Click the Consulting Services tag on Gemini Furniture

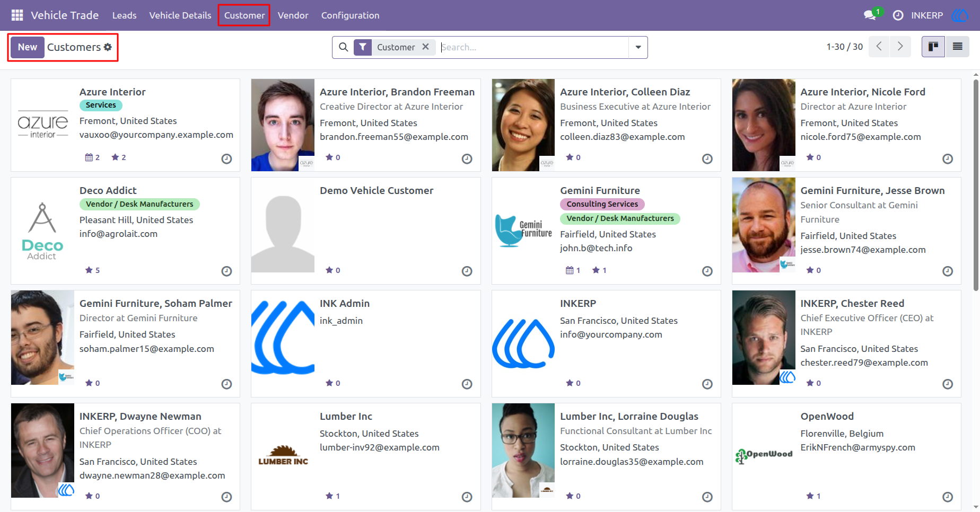602,204
